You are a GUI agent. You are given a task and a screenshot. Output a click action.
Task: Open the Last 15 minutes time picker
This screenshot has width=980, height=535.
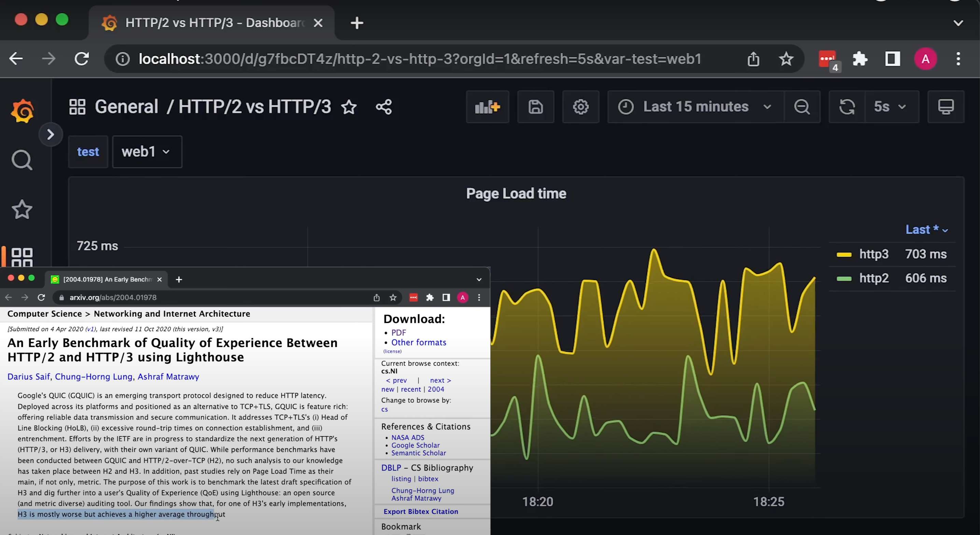(695, 107)
